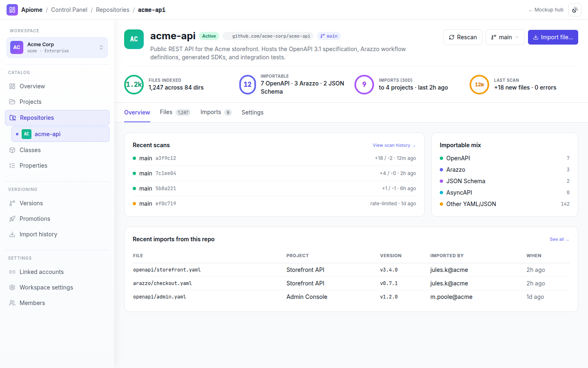Viewport: 588px width, 368px height.
Task: Open the Acme Corp workspace switcher
Action: pos(57,47)
